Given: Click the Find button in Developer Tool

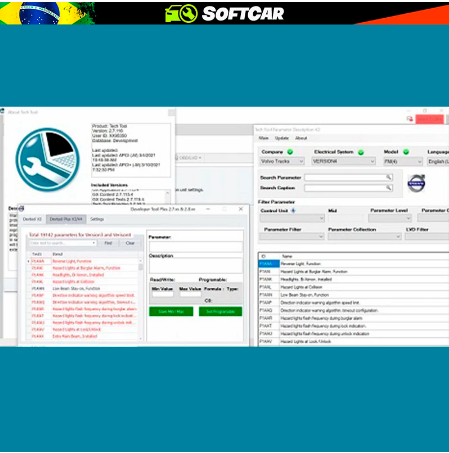Looking at the screenshot, I should tap(108, 243).
